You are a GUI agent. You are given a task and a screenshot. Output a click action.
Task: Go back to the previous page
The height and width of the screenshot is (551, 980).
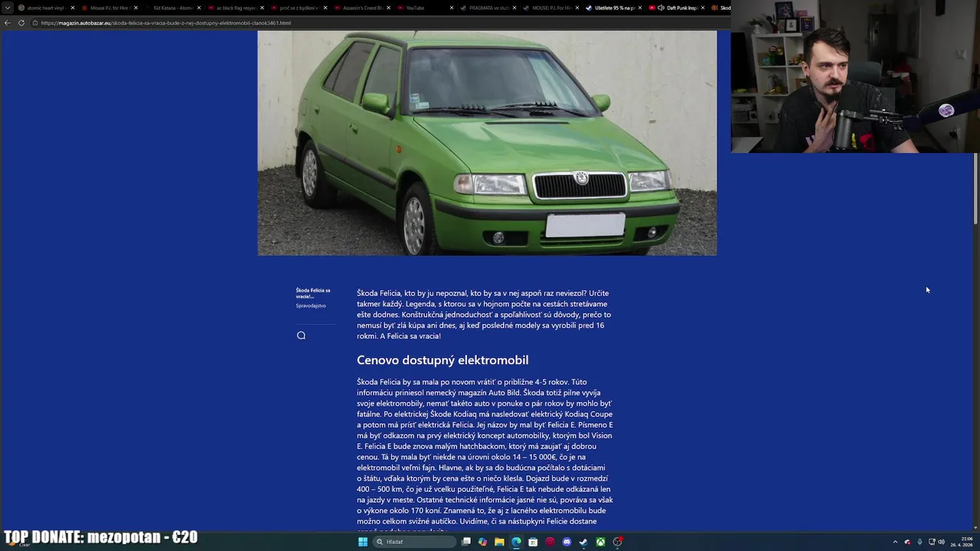click(x=8, y=23)
